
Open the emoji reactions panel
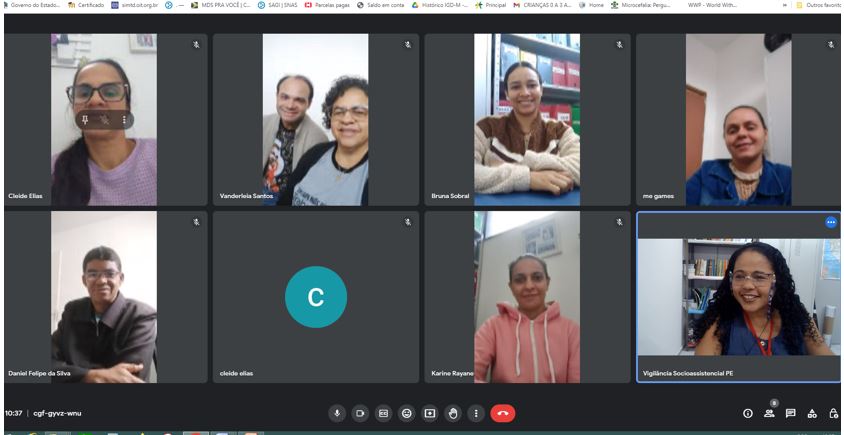pos(407,413)
